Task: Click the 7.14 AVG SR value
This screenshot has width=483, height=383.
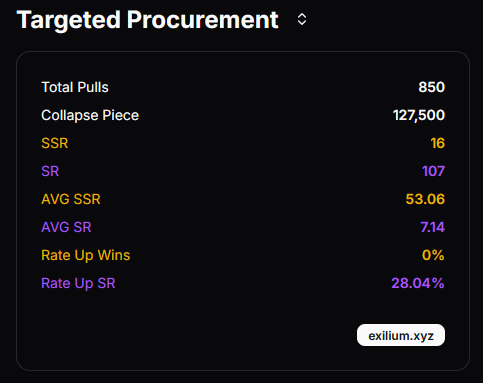Action: point(432,227)
